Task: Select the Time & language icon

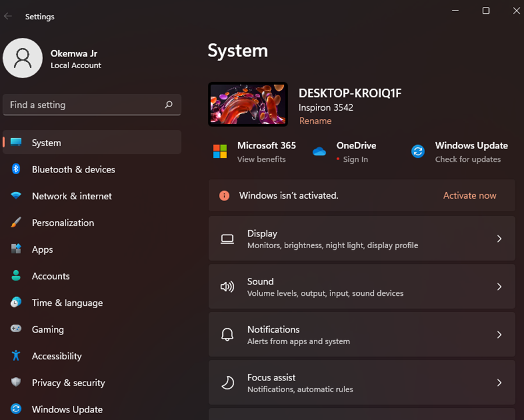Action: 17,303
